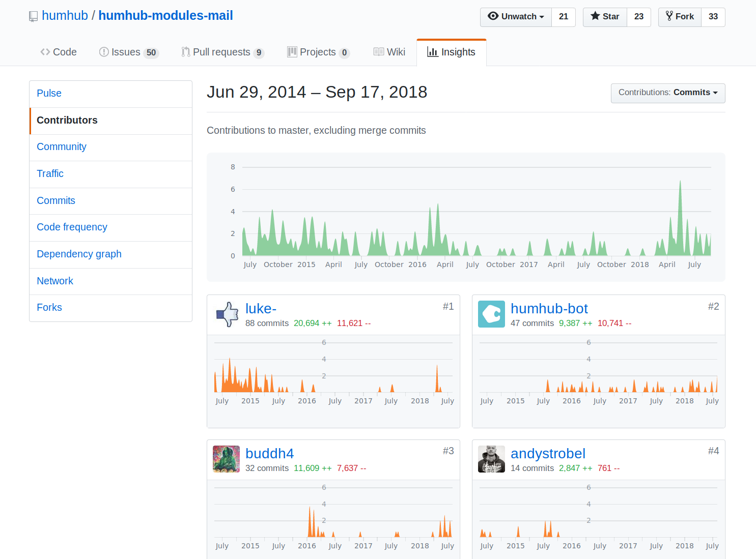756x559 pixels.
Task: Click the Code tab icon
Action: click(45, 52)
